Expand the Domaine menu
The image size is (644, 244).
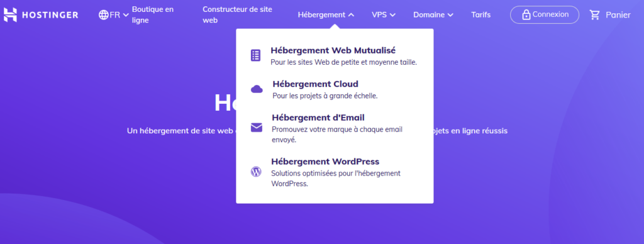(x=433, y=15)
